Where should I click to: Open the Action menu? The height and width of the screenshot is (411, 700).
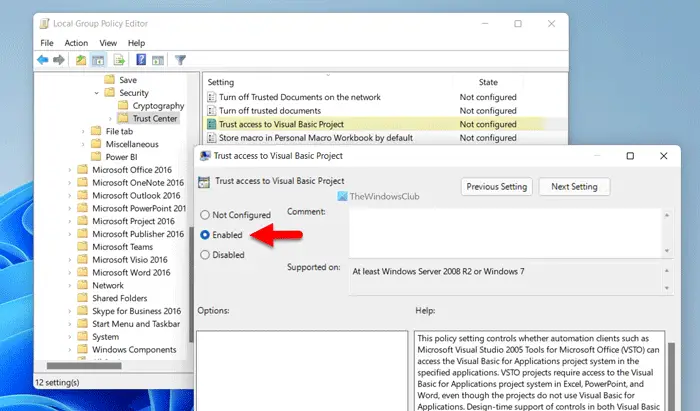point(76,43)
